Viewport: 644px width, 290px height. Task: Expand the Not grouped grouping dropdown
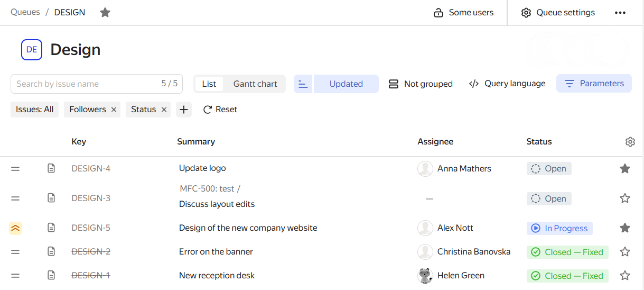pyautogui.click(x=421, y=84)
